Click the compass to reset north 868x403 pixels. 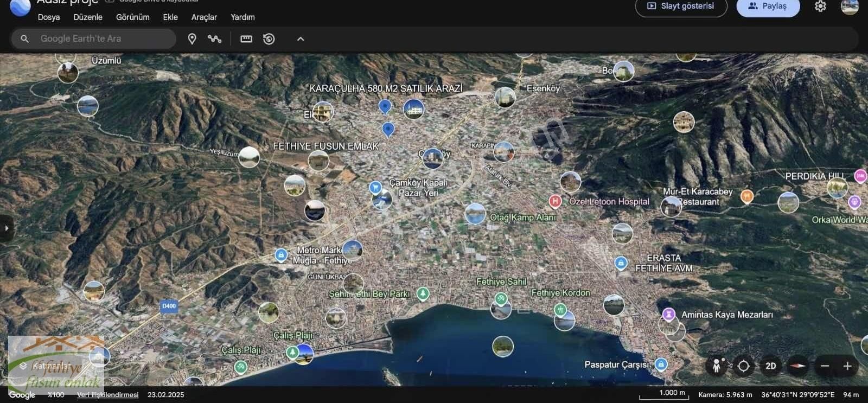coord(797,366)
